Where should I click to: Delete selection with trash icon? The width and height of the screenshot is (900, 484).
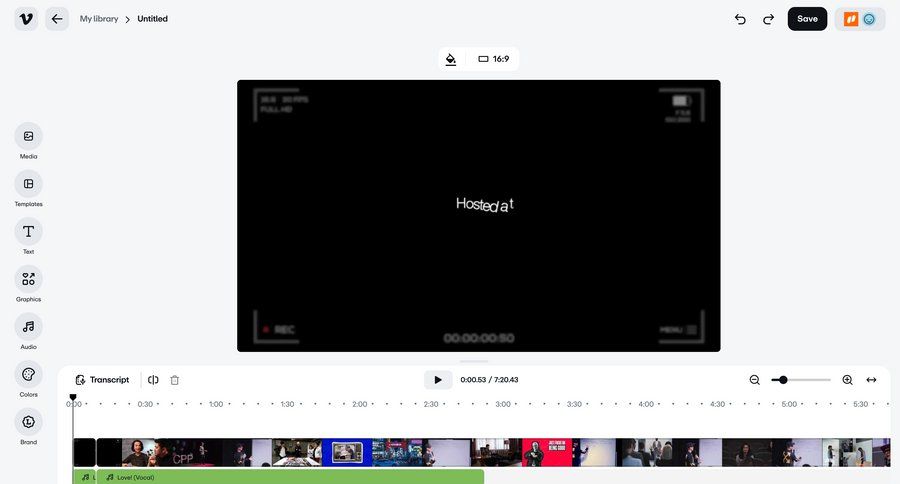[175, 380]
